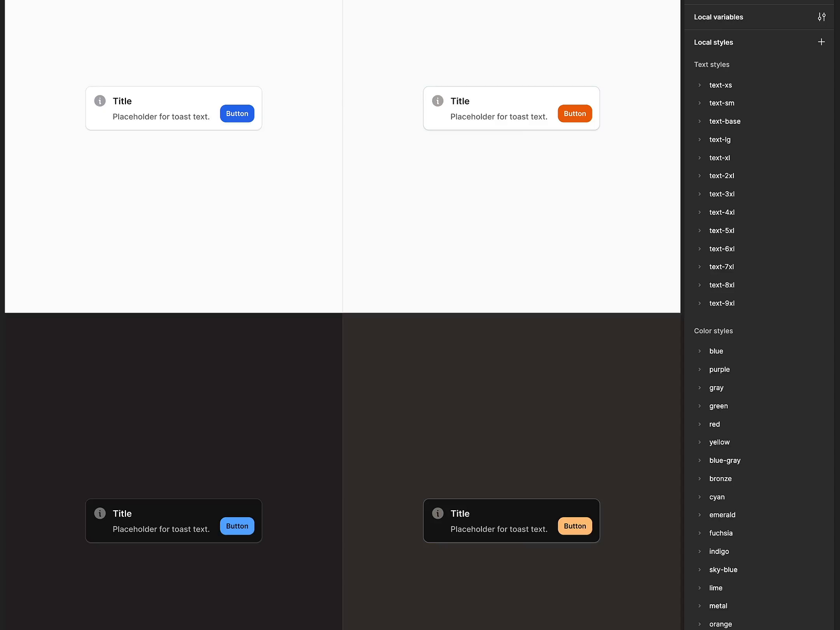Open the Local variables settings icon
This screenshot has width=840, height=630.
tap(822, 17)
